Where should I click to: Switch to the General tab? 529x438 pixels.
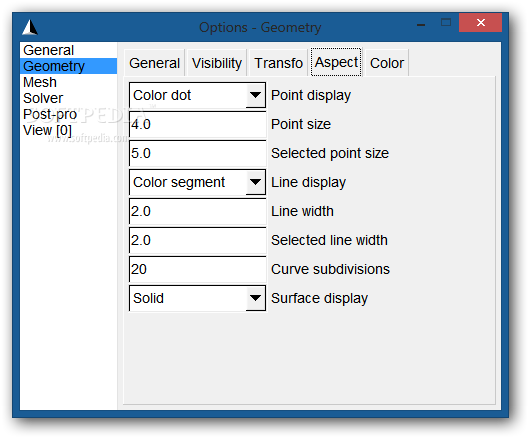point(155,63)
